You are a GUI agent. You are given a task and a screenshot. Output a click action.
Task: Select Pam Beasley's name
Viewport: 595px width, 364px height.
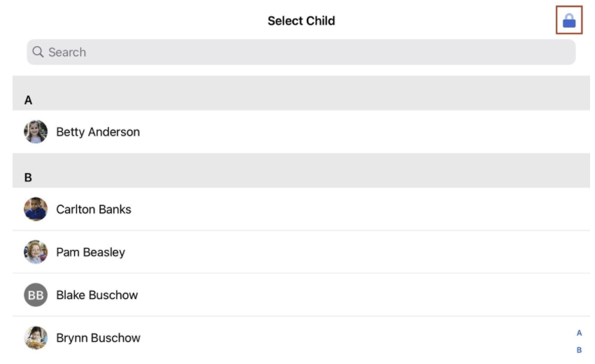click(x=91, y=252)
